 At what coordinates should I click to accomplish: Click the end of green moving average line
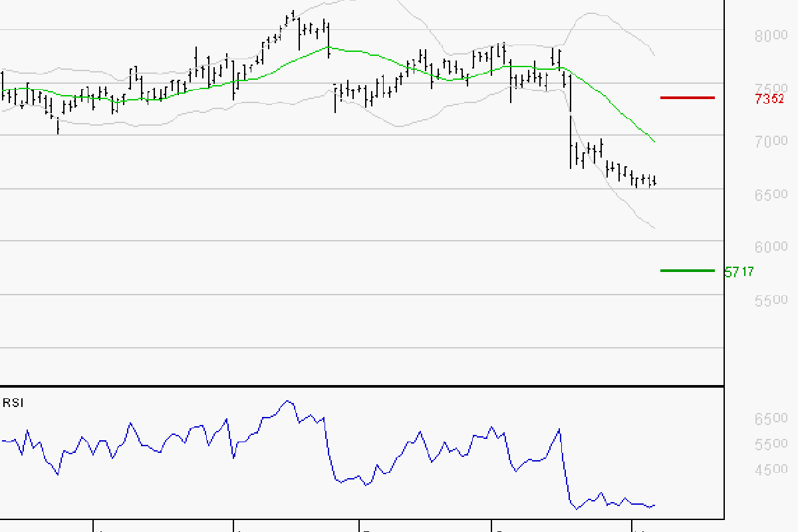point(655,142)
